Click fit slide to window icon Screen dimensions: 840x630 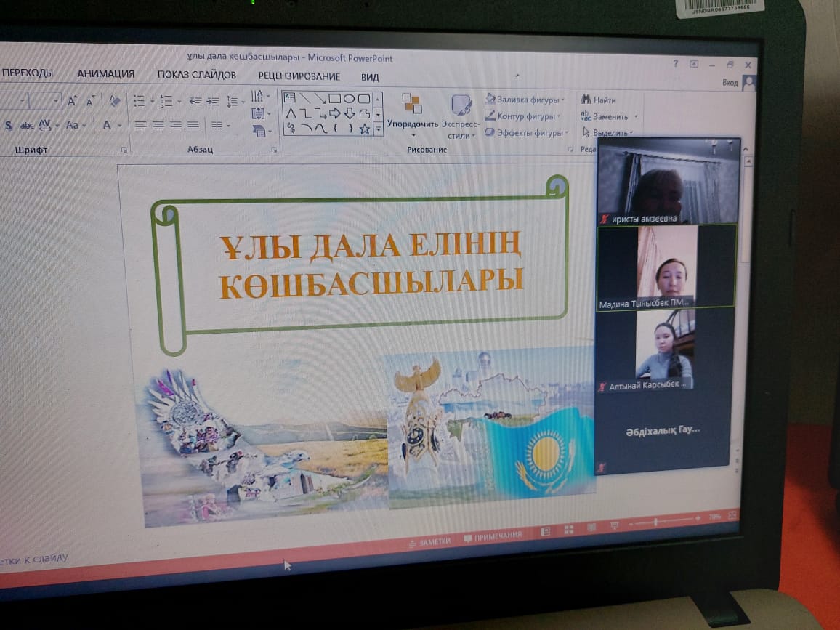pos(732,516)
